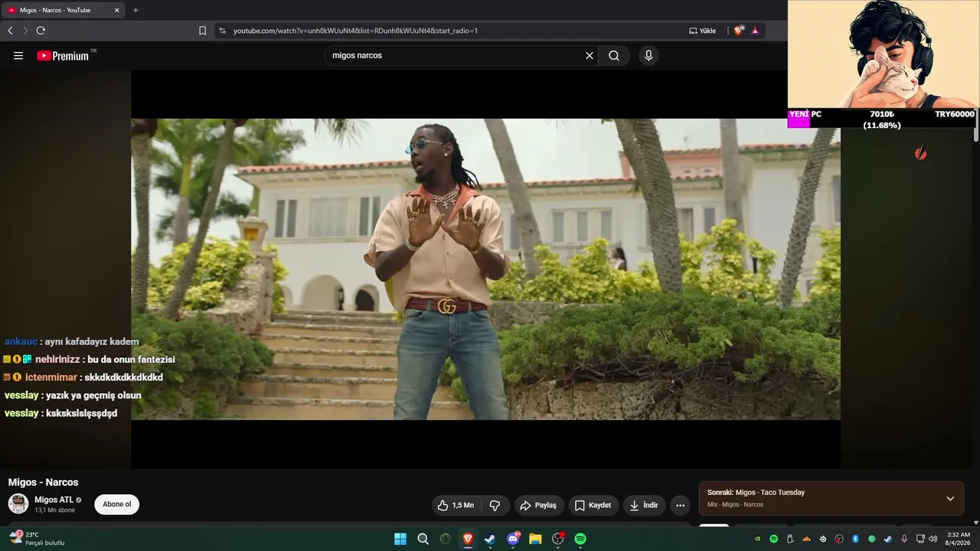
Task: Switch to the Migos - Narcos YouTube tab
Action: pyautogui.click(x=63, y=10)
